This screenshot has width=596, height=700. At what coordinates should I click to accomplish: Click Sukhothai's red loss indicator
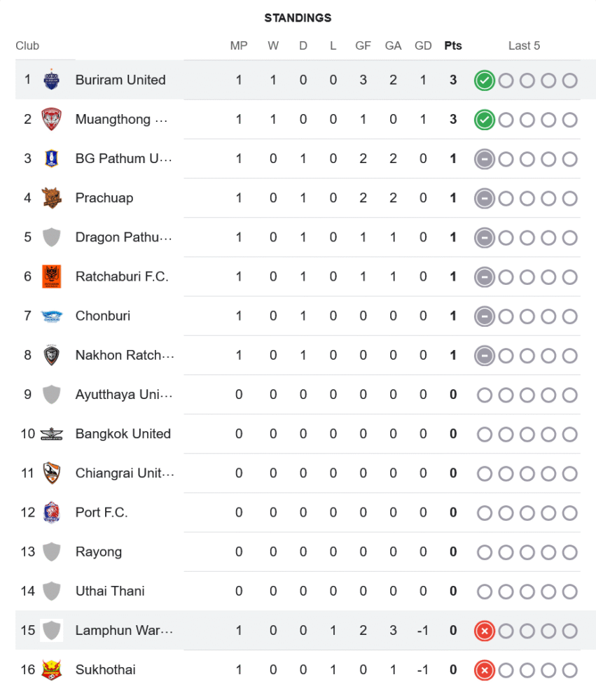[484, 671]
